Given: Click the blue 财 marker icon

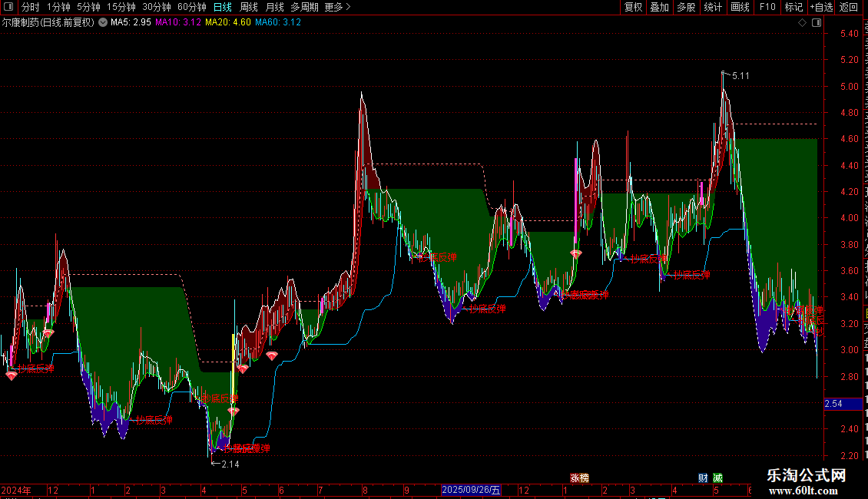Looking at the screenshot, I should click(x=703, y=478).
